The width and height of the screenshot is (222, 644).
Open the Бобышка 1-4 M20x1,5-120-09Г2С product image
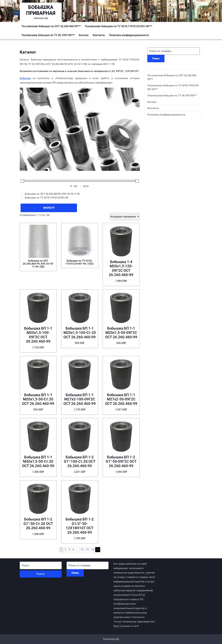(121, 241)
